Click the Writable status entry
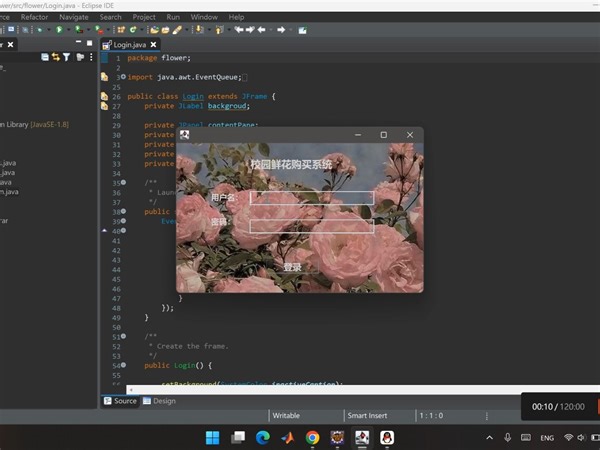600x450 pixels. (286, 415)
